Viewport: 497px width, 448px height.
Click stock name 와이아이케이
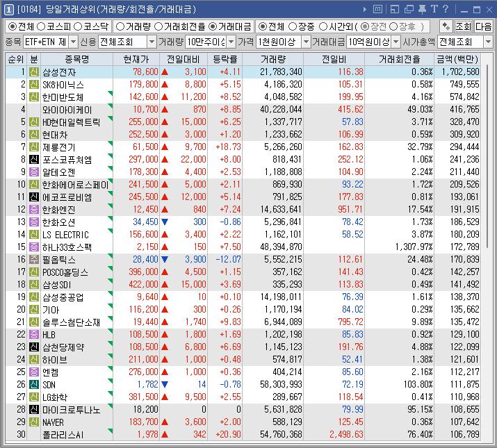click(67, 110)
